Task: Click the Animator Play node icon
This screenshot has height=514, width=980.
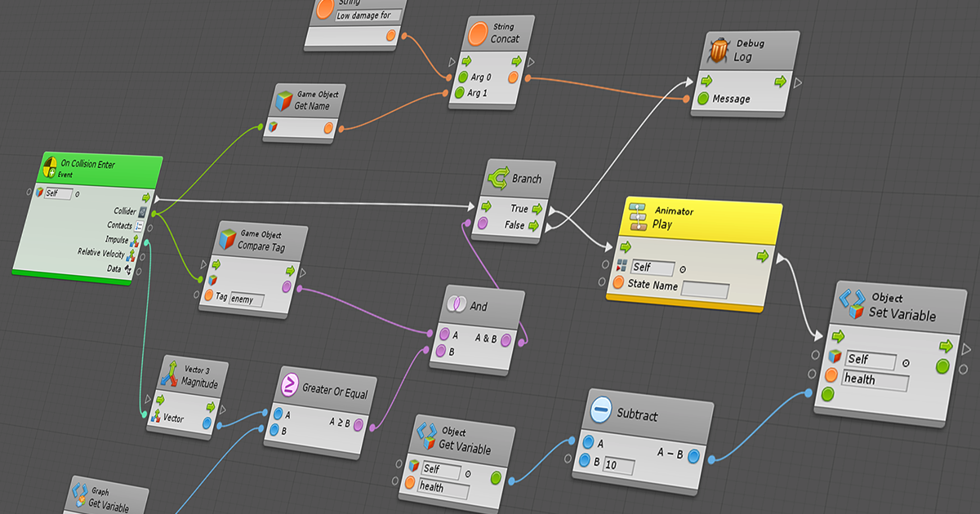Action: (638, 218)
